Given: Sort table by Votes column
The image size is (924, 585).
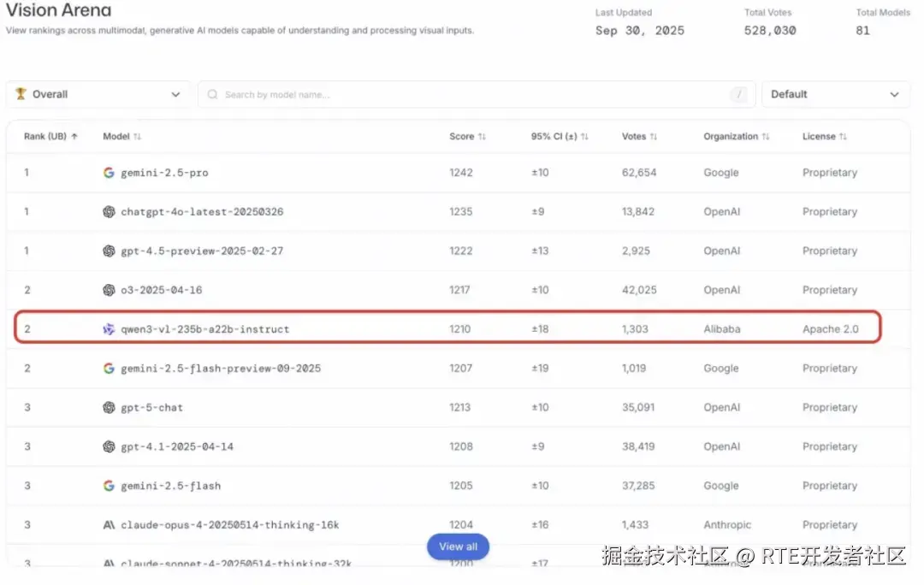Looking at the screenshot, I should (639, 136).
